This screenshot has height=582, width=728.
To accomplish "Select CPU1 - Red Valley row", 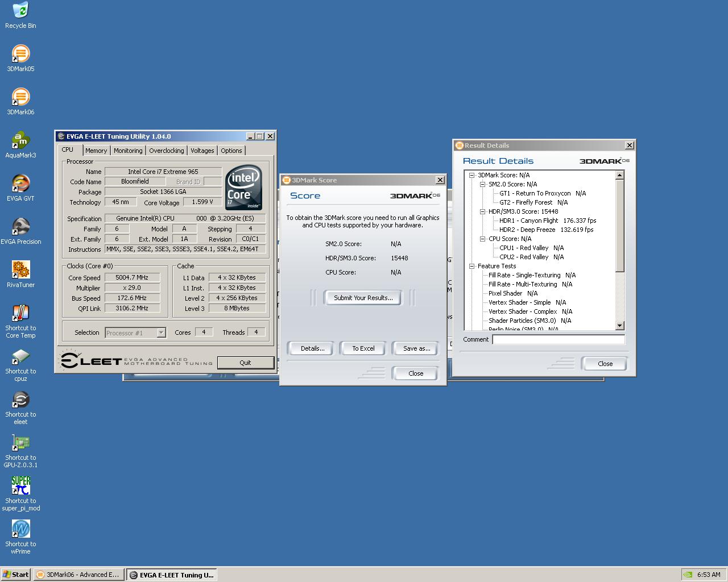I will [x=532, y=248].
